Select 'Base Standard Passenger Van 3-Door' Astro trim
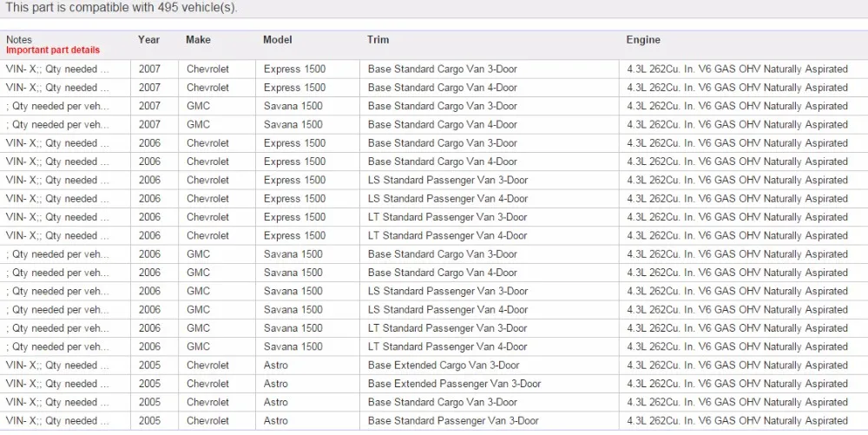 point(453,420)
